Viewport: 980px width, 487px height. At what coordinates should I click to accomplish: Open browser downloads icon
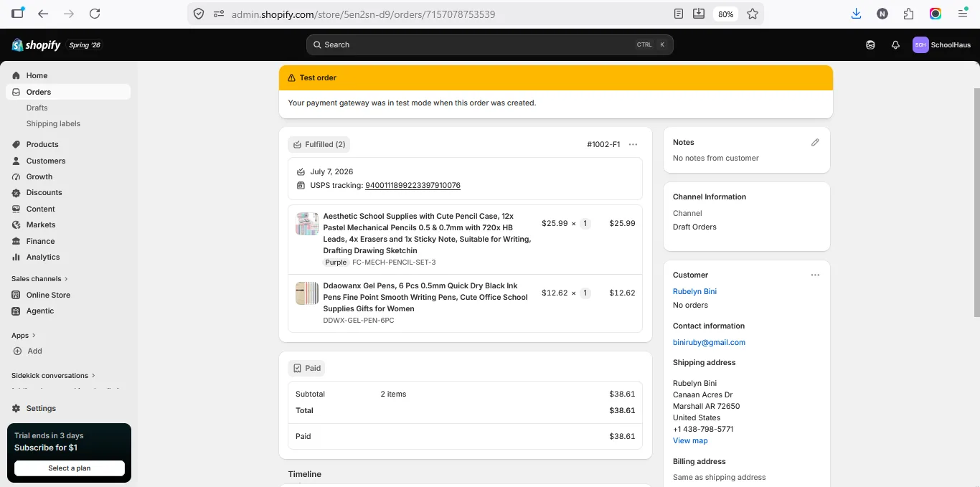point(856,14)
